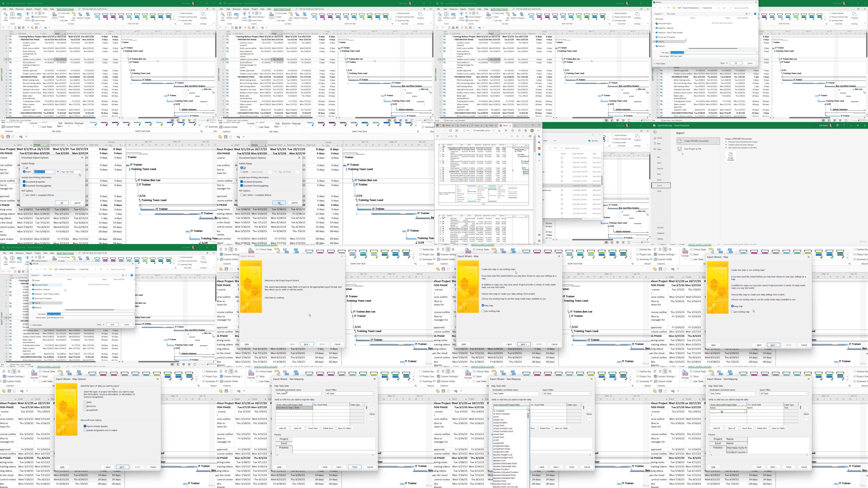Click Office icon in browser sidebar
This screenshot has width=868, height=488.
coord(539,148)
